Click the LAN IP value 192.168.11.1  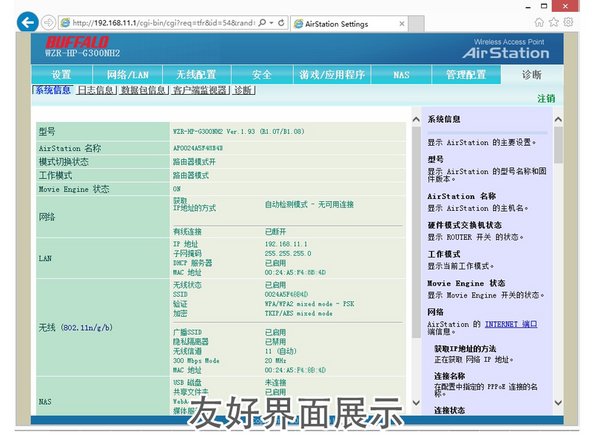point(286,244)
